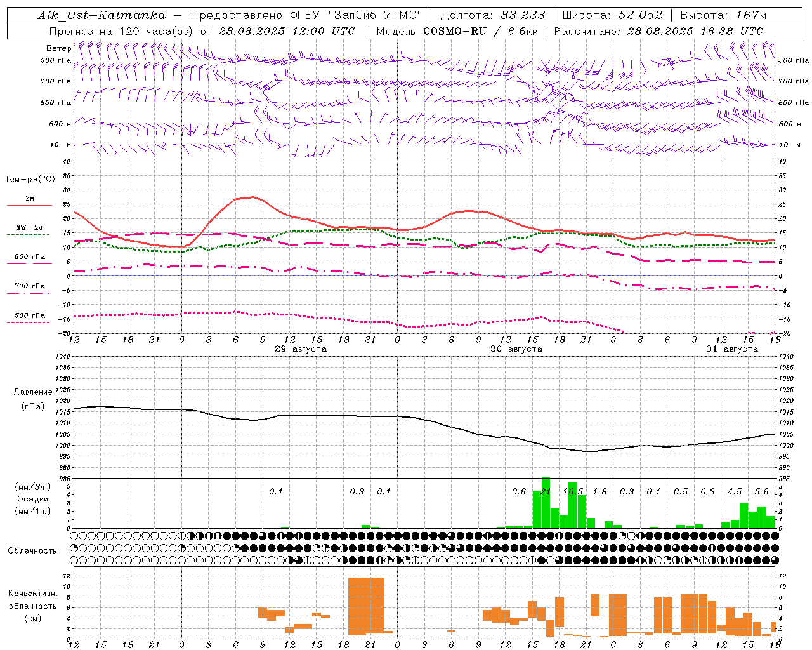The width and height of the screenshot is (812, 650).
Task: Click the 30 августа date label
Action: tap(516, 349)
